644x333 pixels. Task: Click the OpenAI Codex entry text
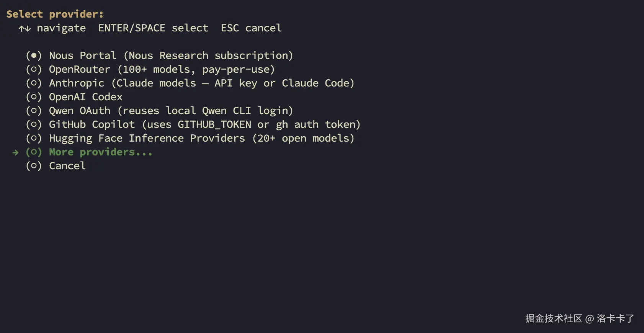click(85, 97)
